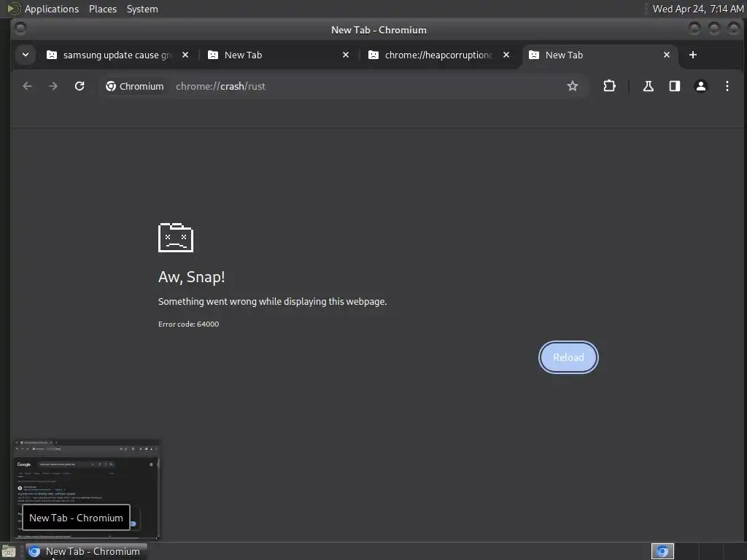Click Something went wrong message text

[273, 302]
